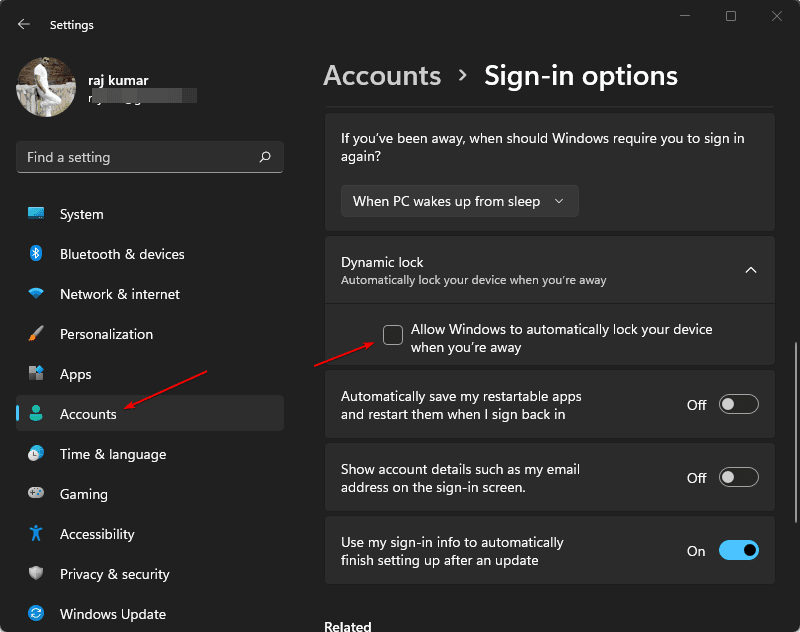The image size is (800, 632).
Task: Click the Network wifi icon
Action: tap(36, 293)
